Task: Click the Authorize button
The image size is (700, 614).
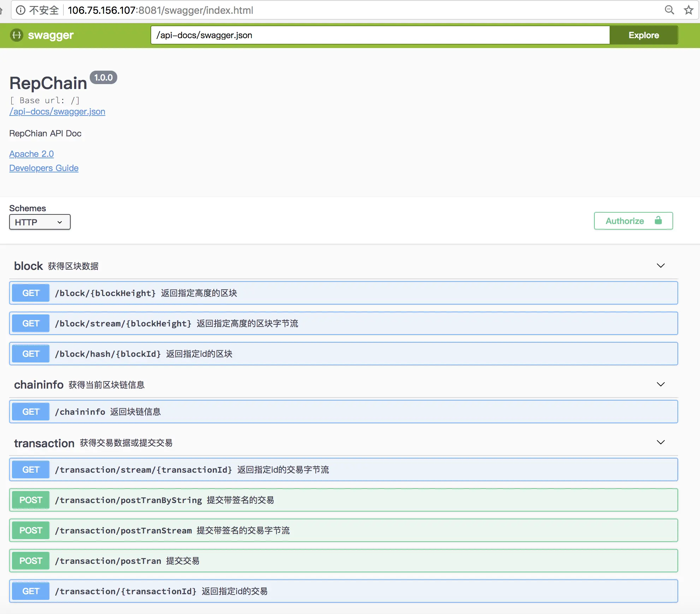Action: [x=633, y=221]
